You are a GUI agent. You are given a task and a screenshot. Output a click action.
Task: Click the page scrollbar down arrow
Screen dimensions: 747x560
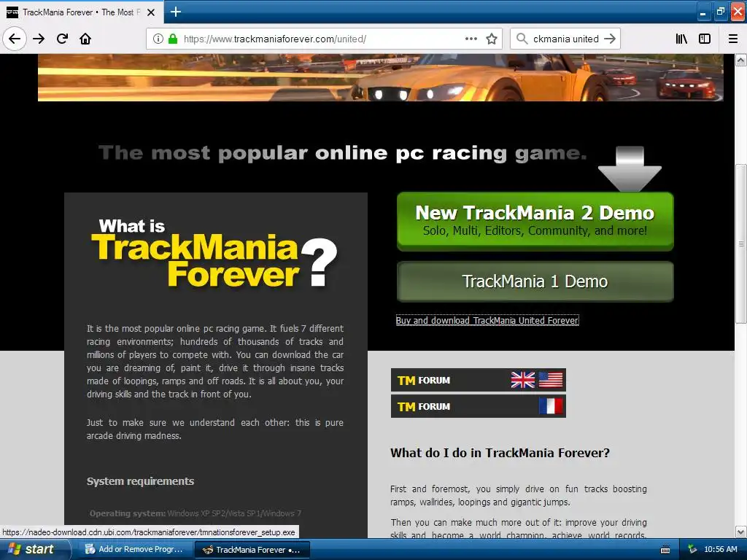coord(741,532)
